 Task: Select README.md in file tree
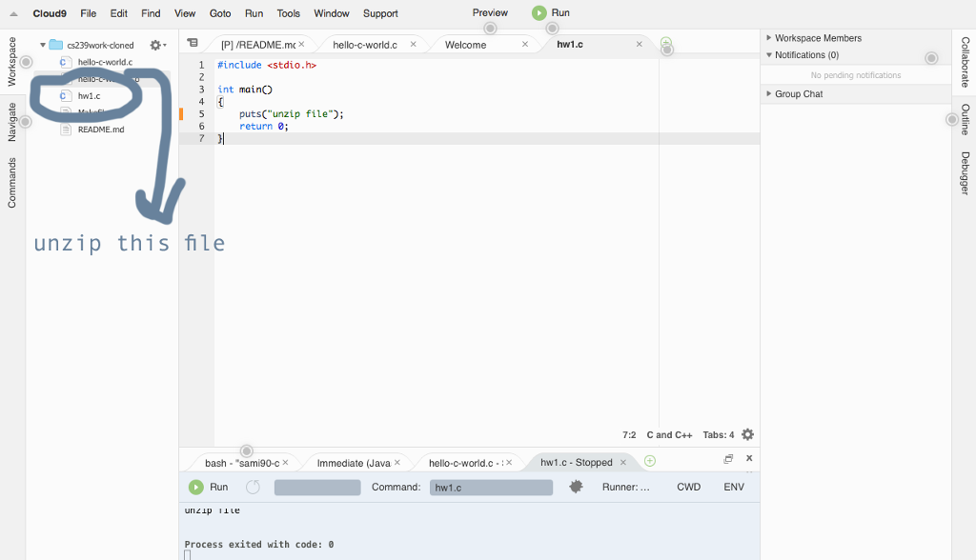[x=101, y=130]
